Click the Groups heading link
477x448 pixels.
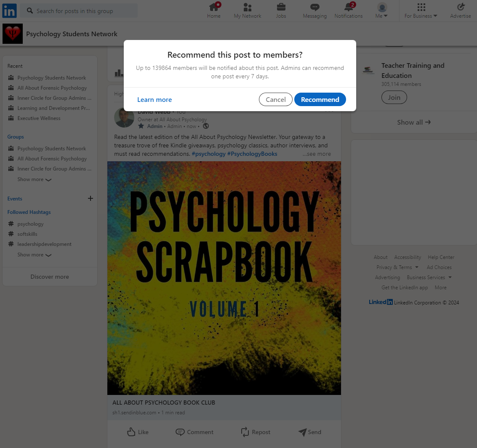pos(16,136)
